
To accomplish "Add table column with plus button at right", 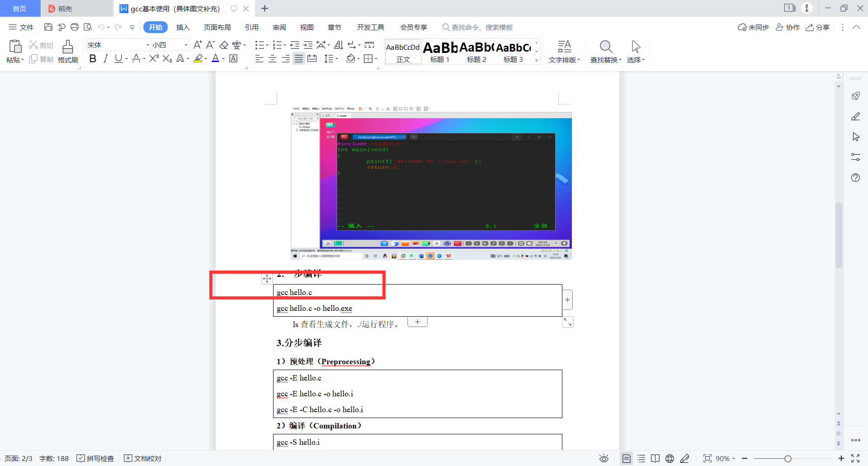I will [x=567, y=300].
